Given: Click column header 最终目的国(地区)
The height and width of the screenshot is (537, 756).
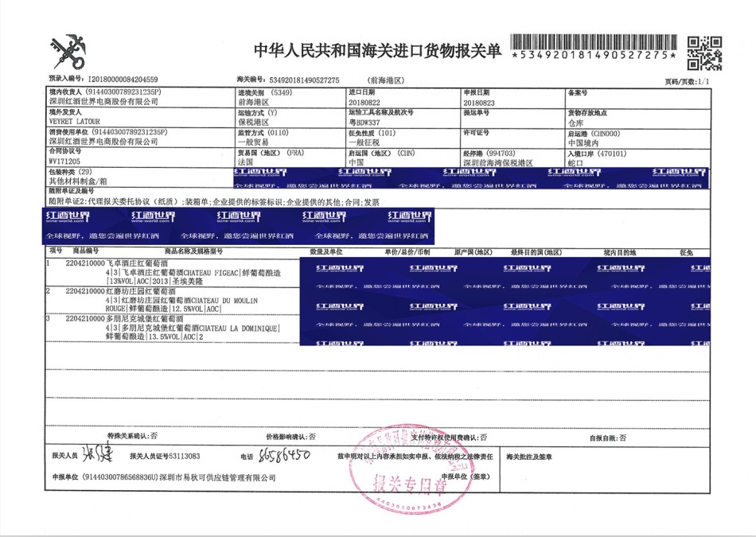Looking at the screenshot, I should coord(536,252).
